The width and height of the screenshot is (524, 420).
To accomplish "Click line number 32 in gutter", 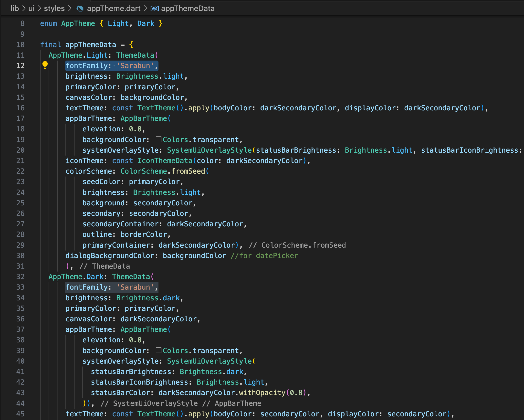I will point(21,277).
